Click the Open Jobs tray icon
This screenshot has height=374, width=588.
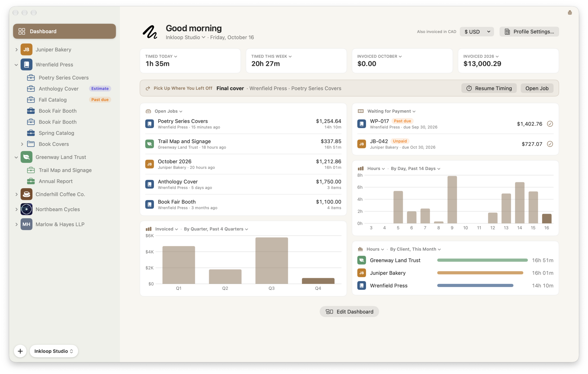pyautogui.click(x=148, y=111)
